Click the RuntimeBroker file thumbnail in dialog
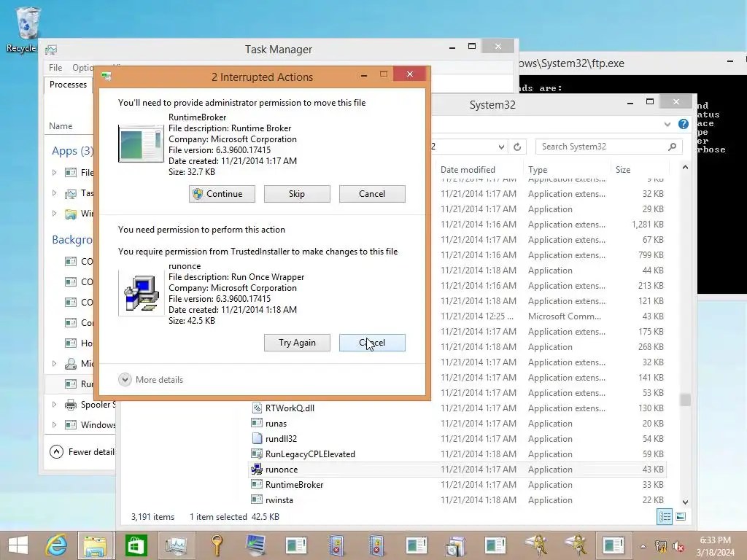The image size is (747, 560). coord(141,144)
